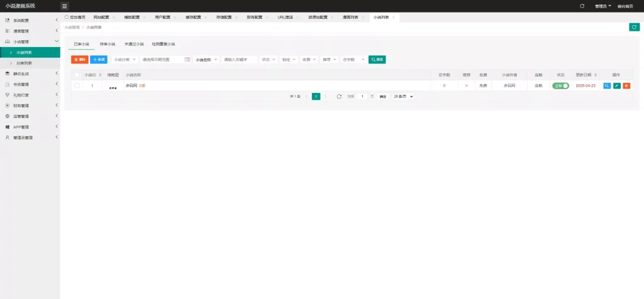Click the orange 删除 button
The image size is (644, 299).
pyautogui.click(x=80, y=60)
